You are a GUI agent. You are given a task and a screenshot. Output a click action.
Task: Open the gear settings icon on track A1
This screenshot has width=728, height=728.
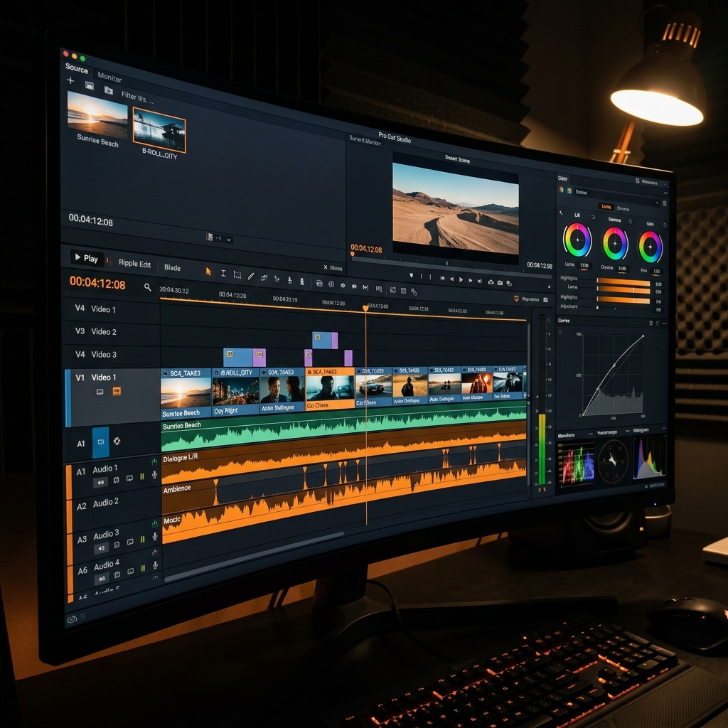[117, 441]
